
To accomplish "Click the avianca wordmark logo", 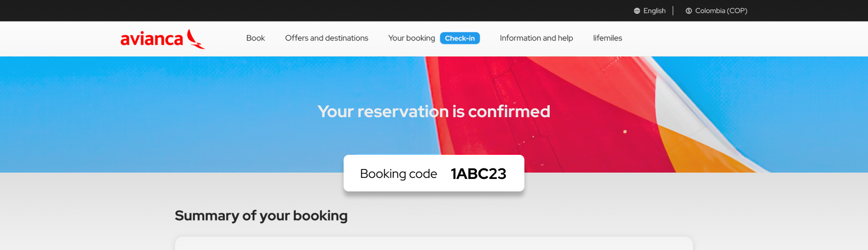I will (152, 39).
